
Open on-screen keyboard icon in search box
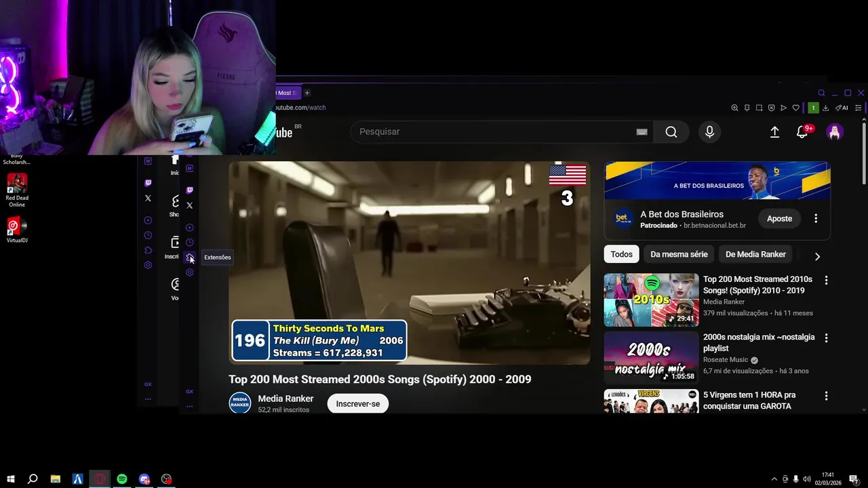point(642,131)
